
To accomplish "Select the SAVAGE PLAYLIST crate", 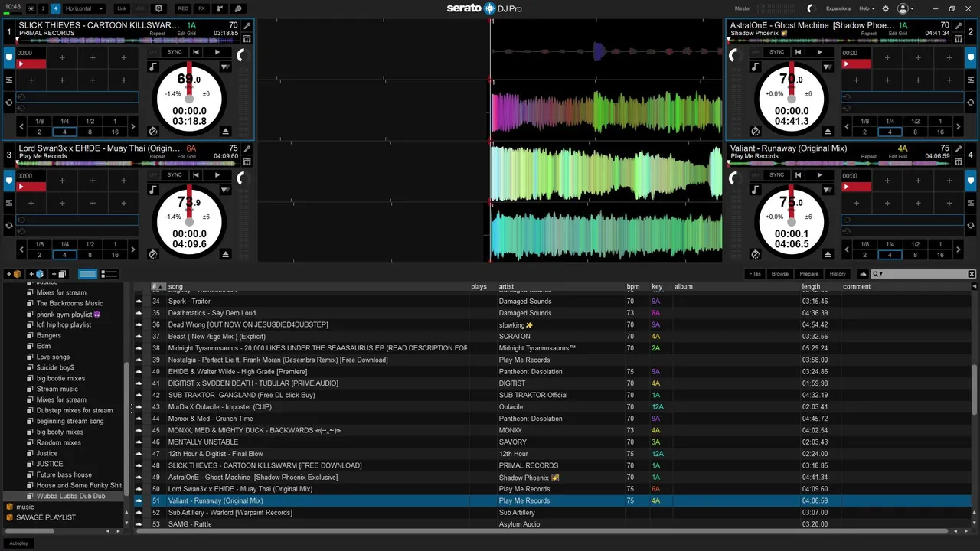I will (x=46, y=517).
